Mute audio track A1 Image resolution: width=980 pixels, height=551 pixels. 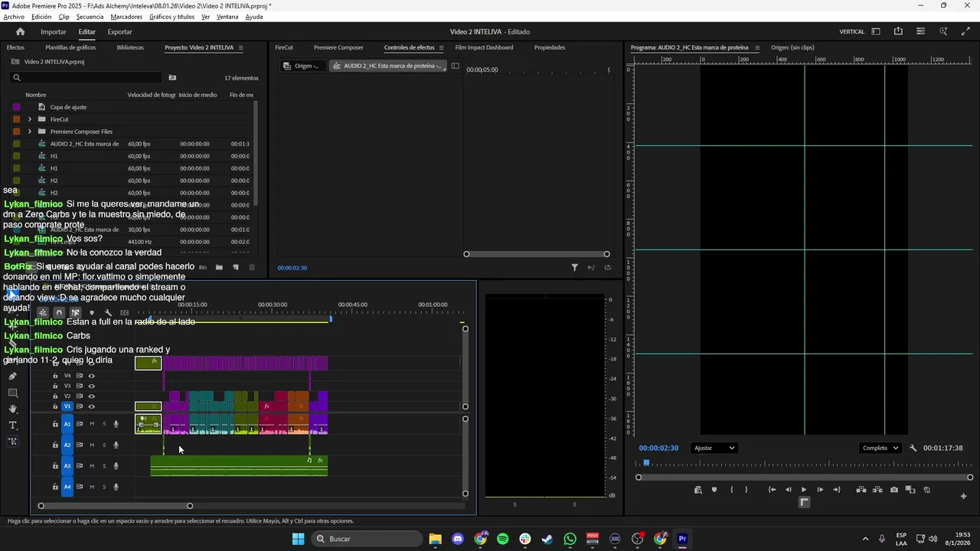[x=92, y=424]
